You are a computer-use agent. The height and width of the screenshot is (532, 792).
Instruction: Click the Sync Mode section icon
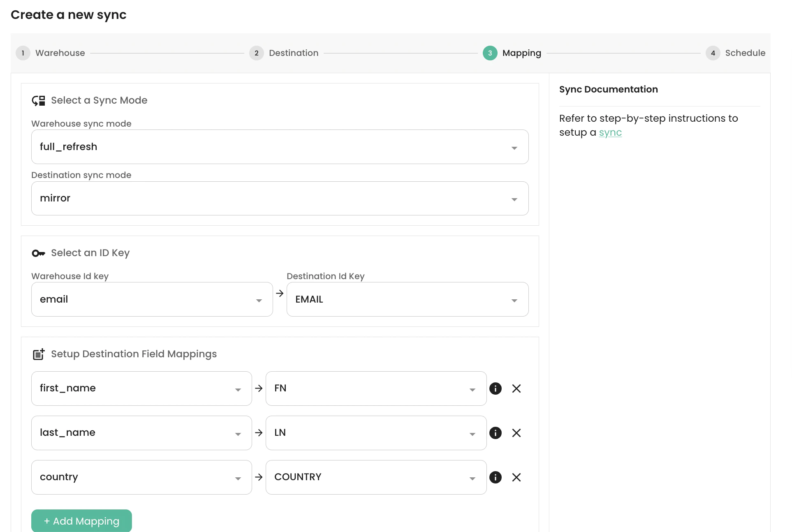38,101
